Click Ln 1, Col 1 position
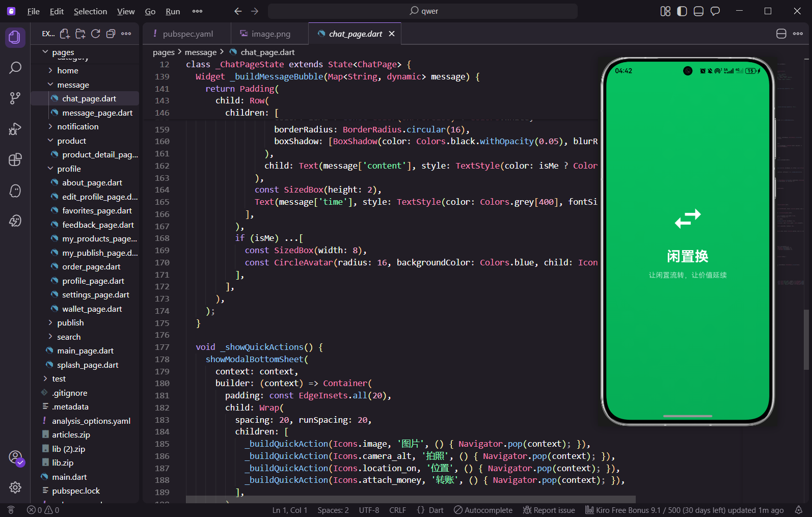The height and width of the screenshot is (517, 812). (289, 510)
